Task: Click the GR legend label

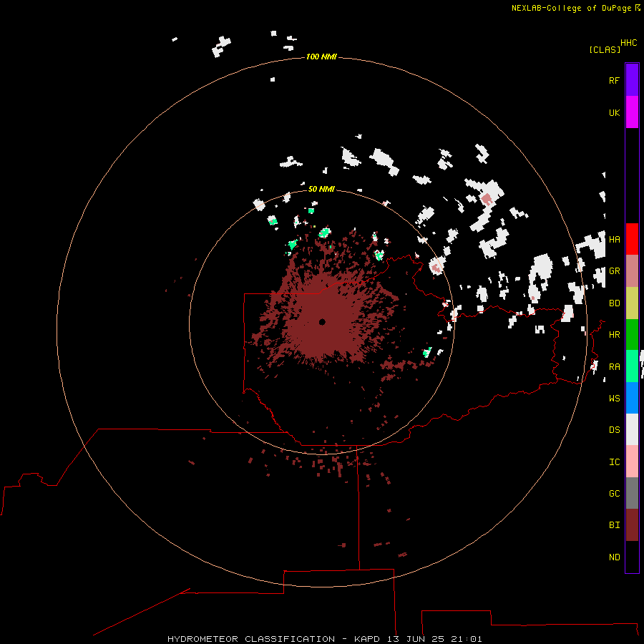Action: pyautogui.click(x=614, y=271)
